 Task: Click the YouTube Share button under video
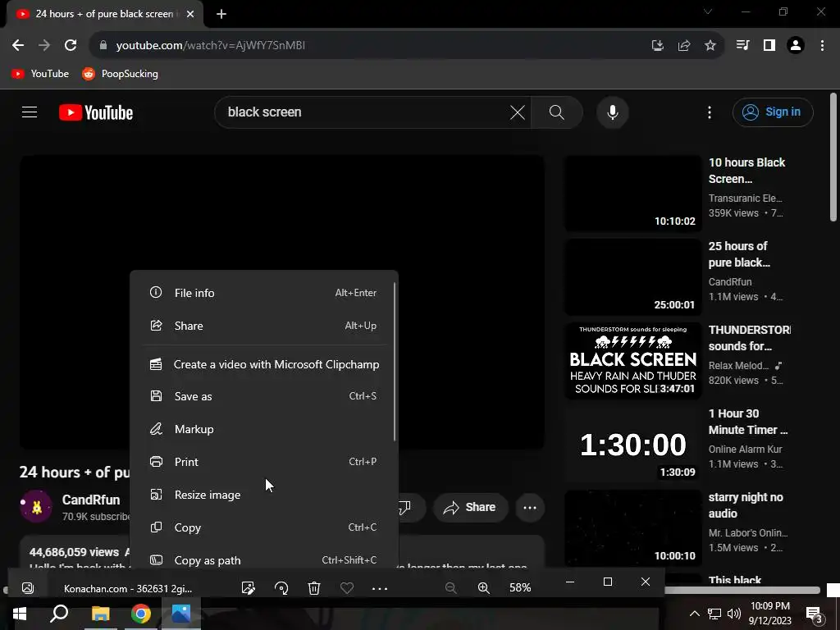point(470,507)
